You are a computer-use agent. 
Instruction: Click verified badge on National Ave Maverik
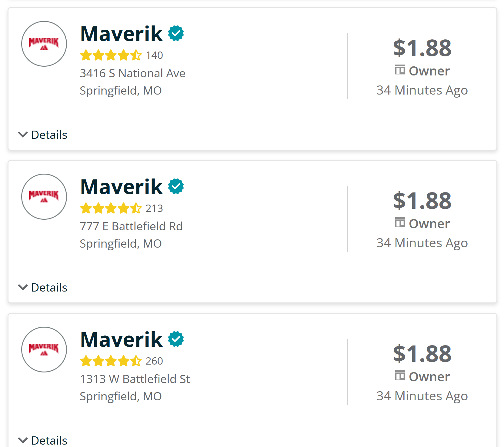[176, 33]
